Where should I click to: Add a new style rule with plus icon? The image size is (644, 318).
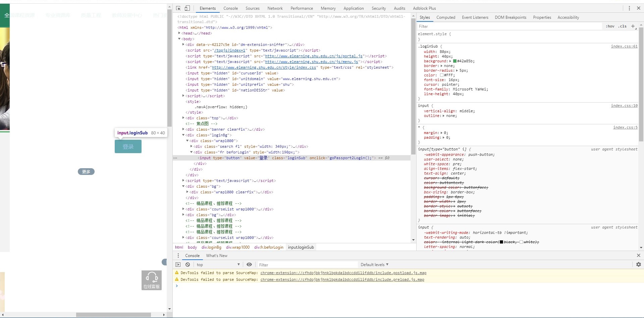point(633,26)
